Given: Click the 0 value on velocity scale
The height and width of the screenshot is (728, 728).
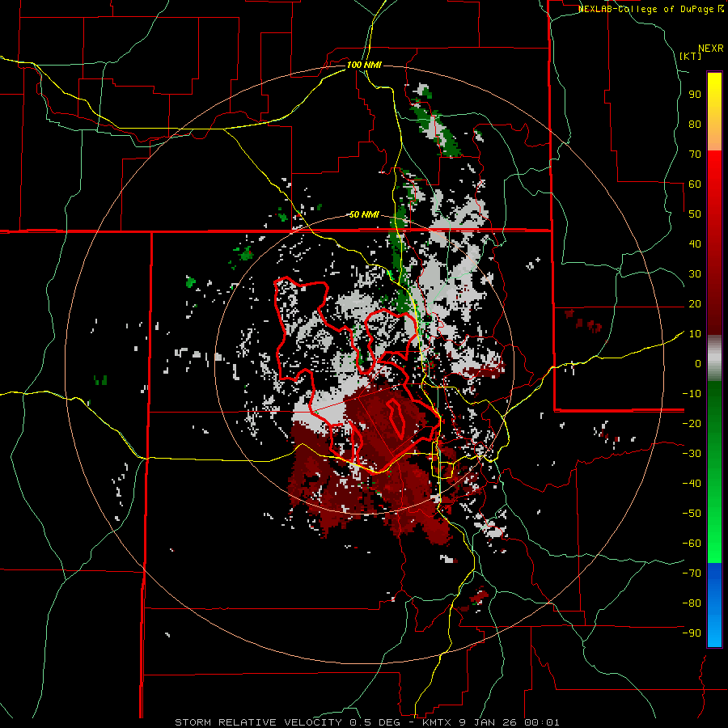Looking at the screenshot, I should (x=698, y=363).
